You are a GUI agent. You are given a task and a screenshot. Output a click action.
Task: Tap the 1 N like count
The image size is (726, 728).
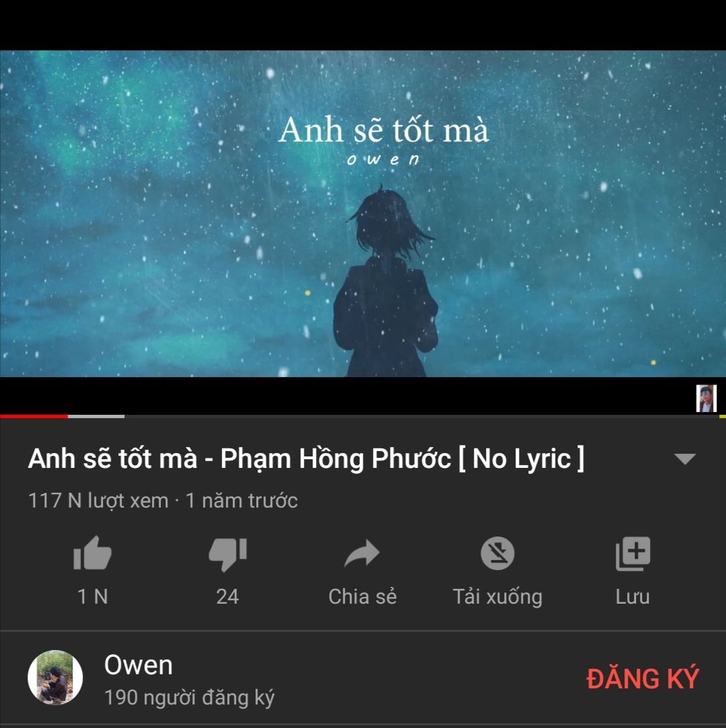(92, 597)
